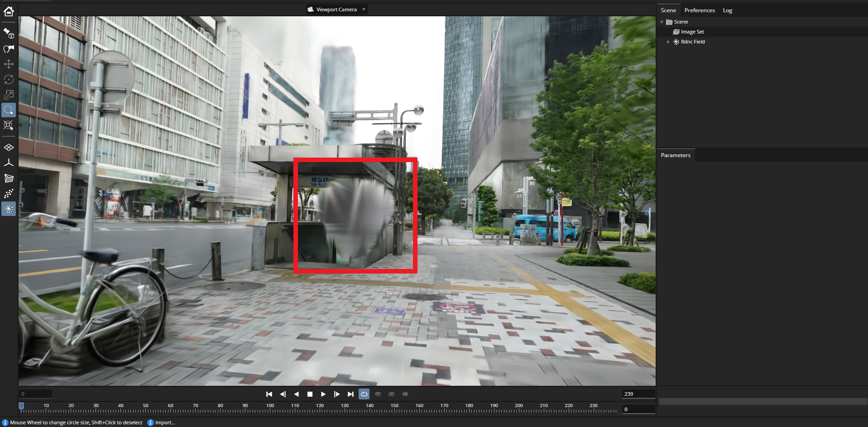Select the Scale tool
Viewport: 868px width, 427px height.
(8, 95)
